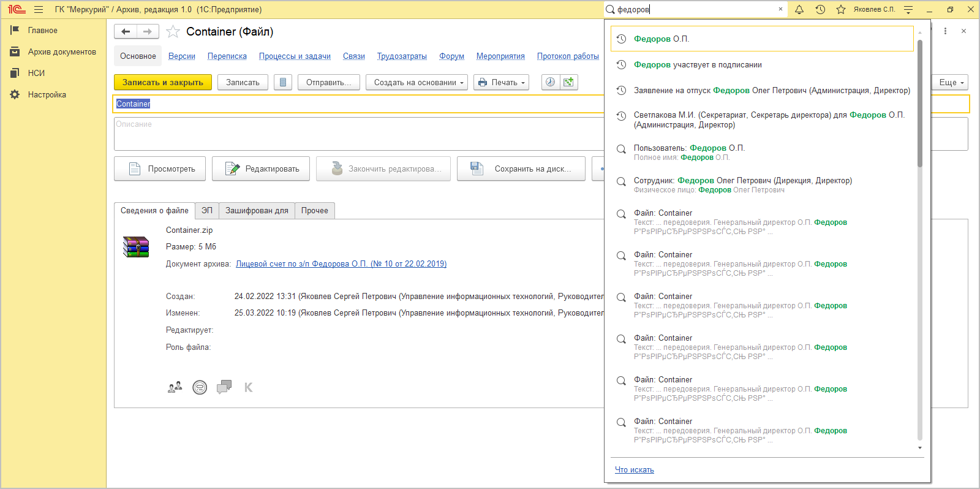980x489 pixels.
Task: Select Заявление на отпуск Федоров result
Action: coord(762,90)
